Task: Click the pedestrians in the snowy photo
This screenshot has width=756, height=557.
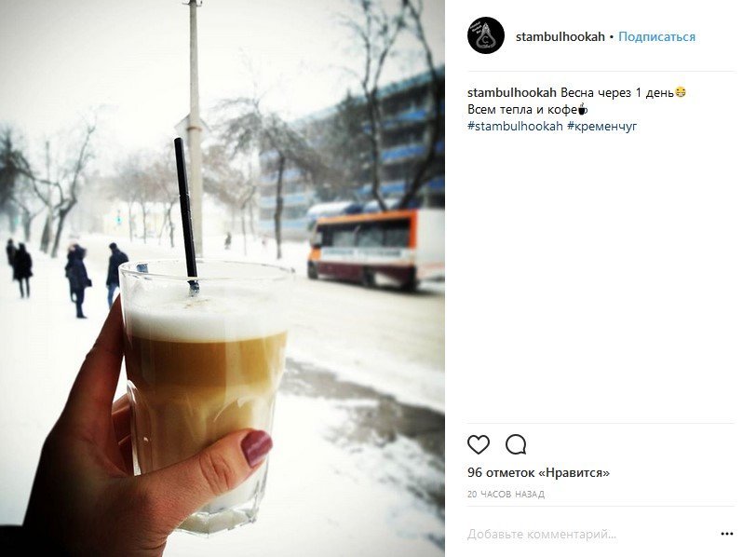Action: (67, 278)
